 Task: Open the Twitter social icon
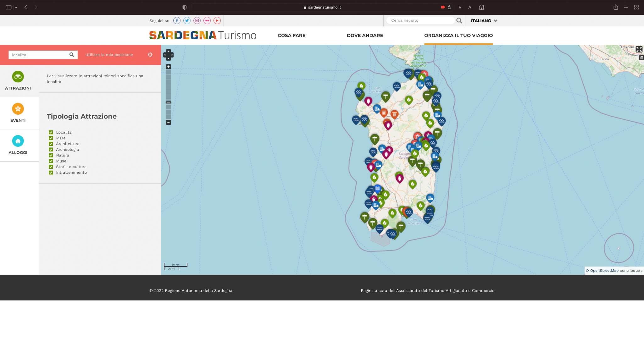(x=187, y=21)
